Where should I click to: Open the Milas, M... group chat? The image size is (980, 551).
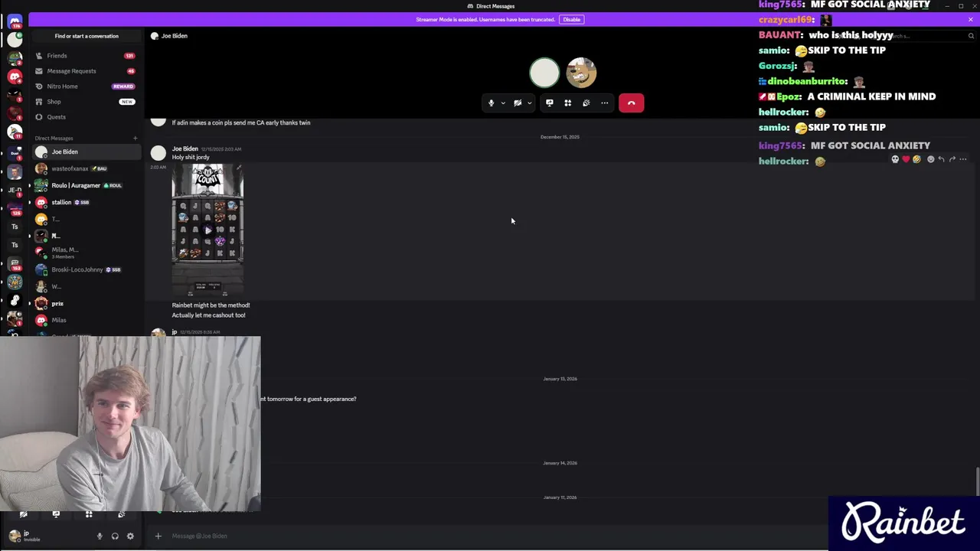tap(86, 253)
